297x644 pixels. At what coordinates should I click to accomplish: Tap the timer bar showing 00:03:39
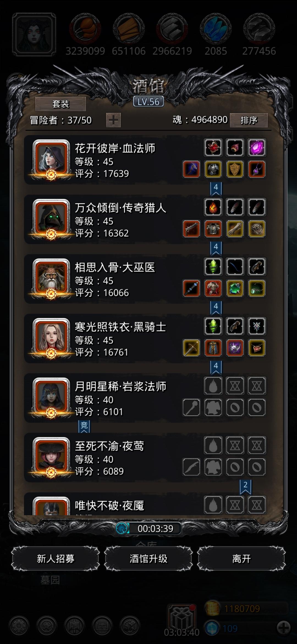[148, 528]
